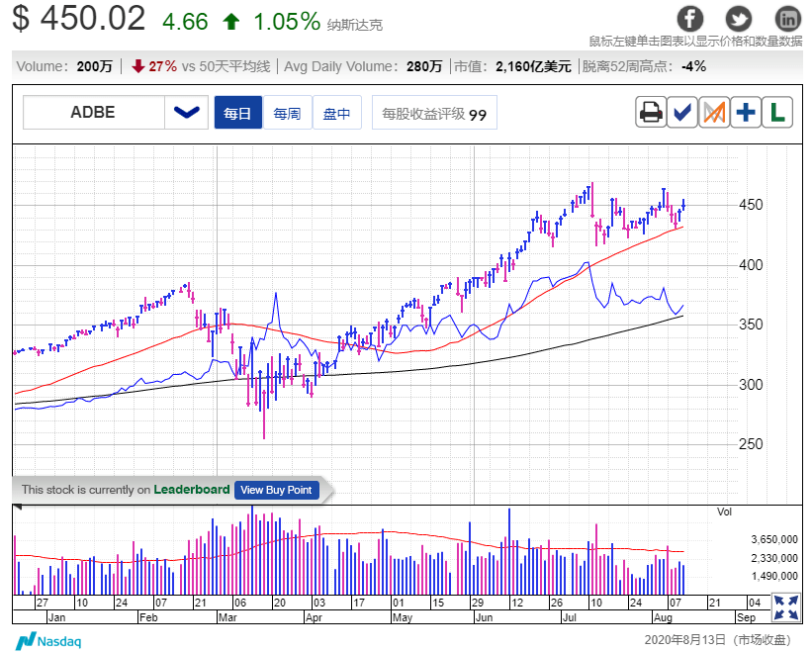
Task: Click the Sep month marker
Action: [746, 617]
